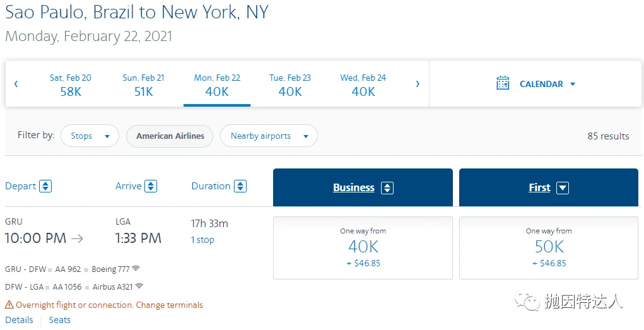
Task: Click the previous dates left arrow
Action: click(x=16, y=84)
